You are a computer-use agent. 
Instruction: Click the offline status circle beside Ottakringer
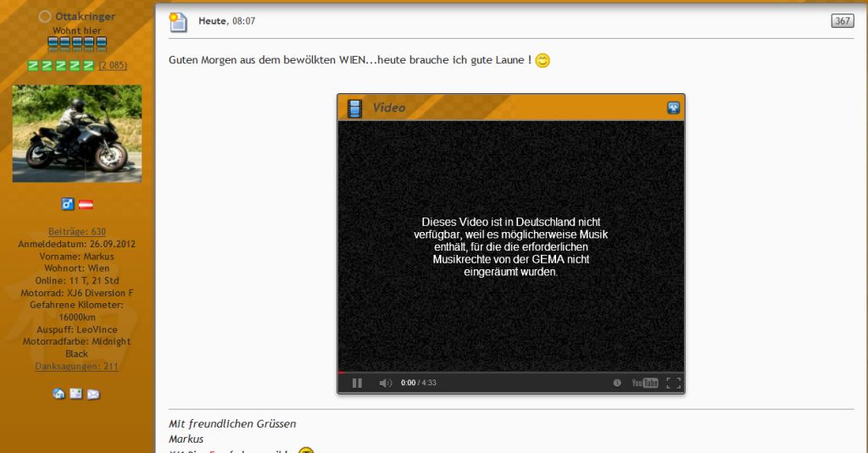click(x=45, y=17)
